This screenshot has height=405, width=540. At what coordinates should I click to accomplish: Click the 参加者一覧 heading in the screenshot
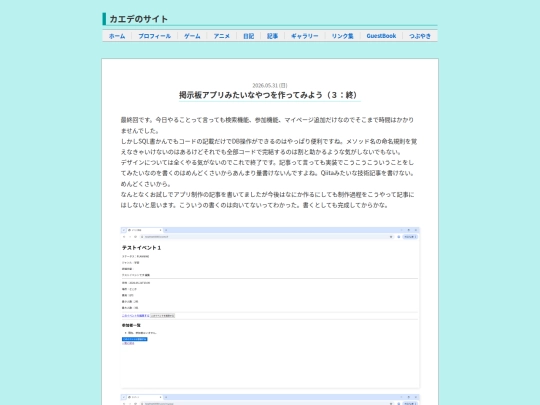tap(131, 325)
